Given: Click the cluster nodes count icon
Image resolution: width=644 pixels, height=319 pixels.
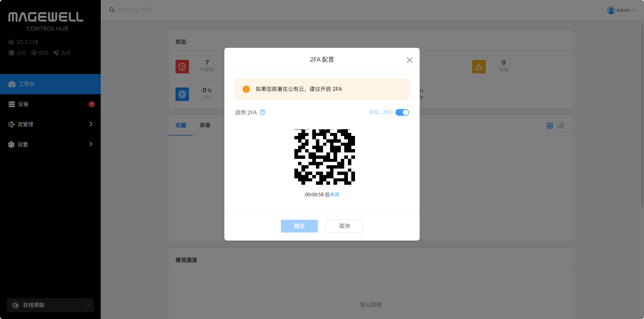Looking at the screenshot, I should coord(56,53).
